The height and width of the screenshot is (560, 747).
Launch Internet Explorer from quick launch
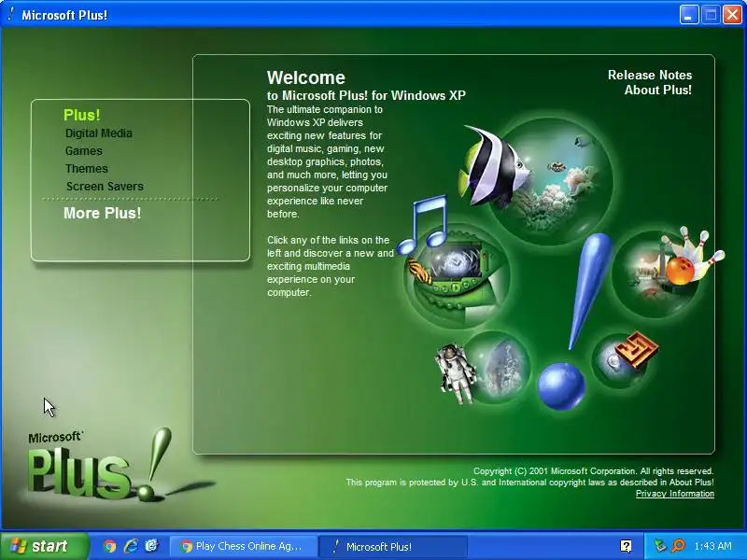[x=131, y=546]
